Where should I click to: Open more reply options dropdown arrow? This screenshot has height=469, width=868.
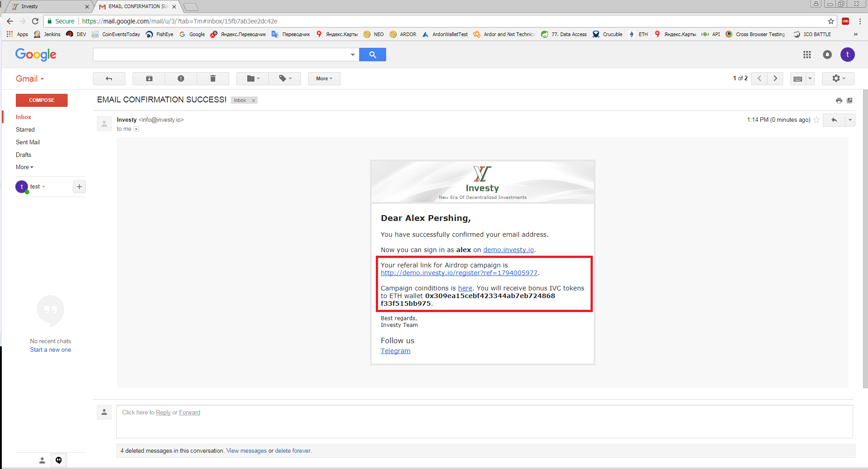pos(850,120)
